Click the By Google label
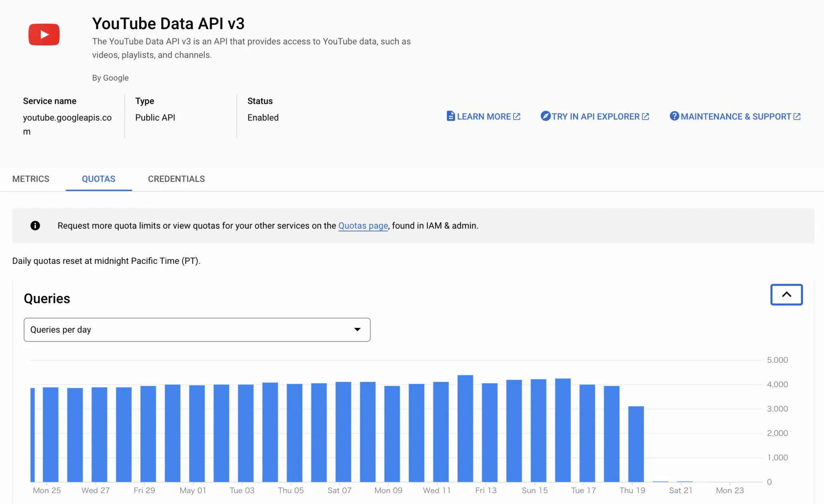This screenshot has width=824, height=504. pos(110,78)
